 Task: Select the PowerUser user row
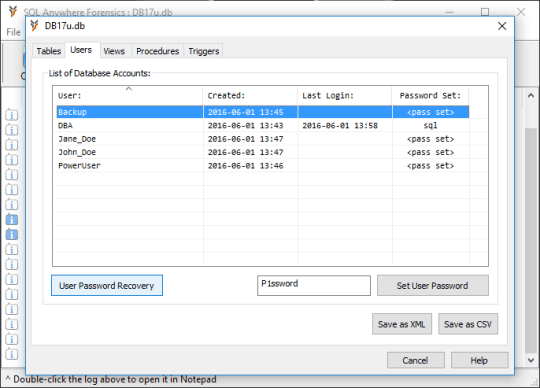pos(263,166)
